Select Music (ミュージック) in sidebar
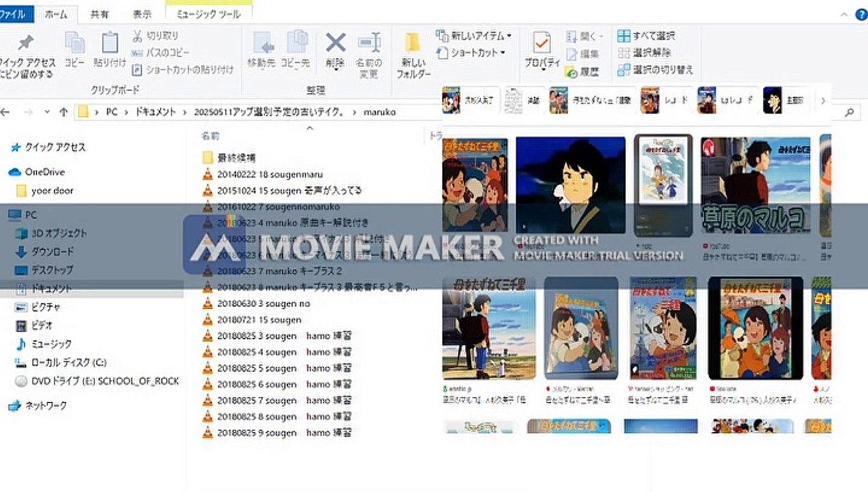Viewport: 868px width, 492px height. [x=43, y=344]
